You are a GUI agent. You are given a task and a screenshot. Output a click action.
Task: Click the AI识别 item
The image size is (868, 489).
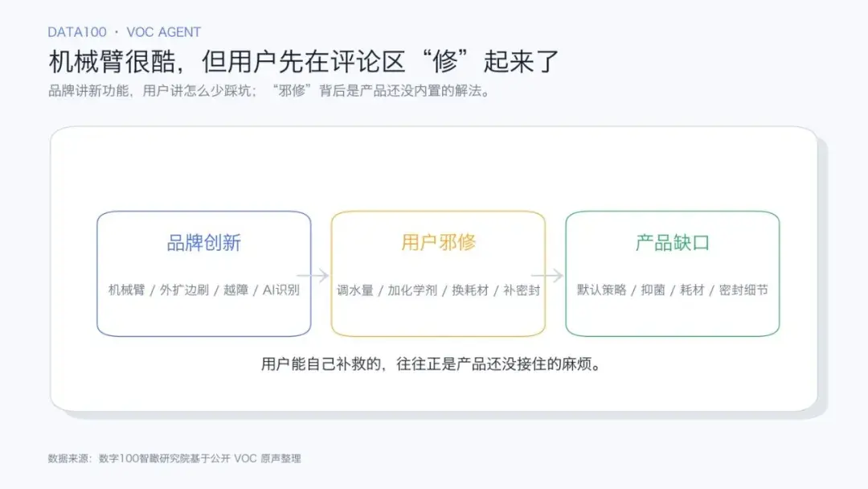[281, 290]
